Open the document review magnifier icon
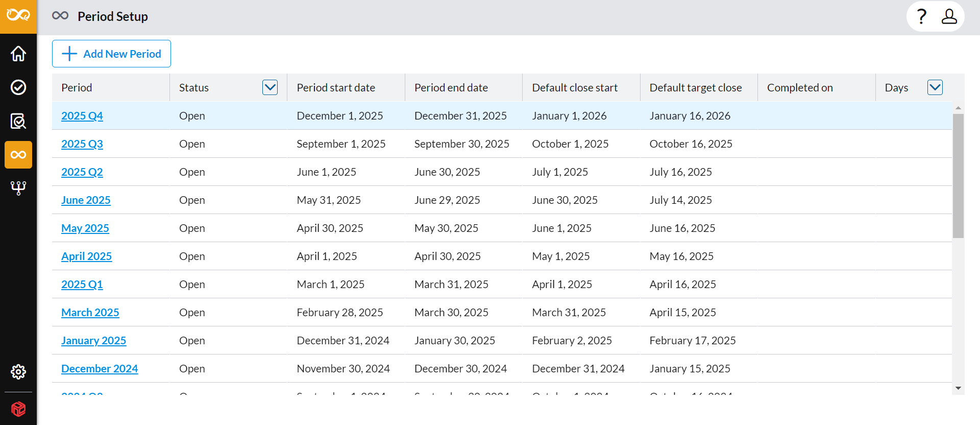The height and width of the screenshot is (425, 980). point(18,121)
